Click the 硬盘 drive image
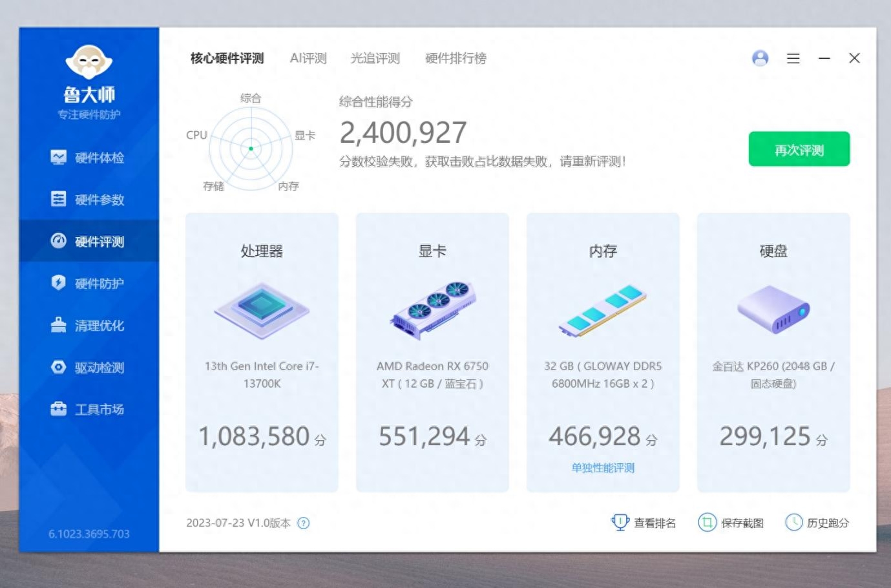 773,310
